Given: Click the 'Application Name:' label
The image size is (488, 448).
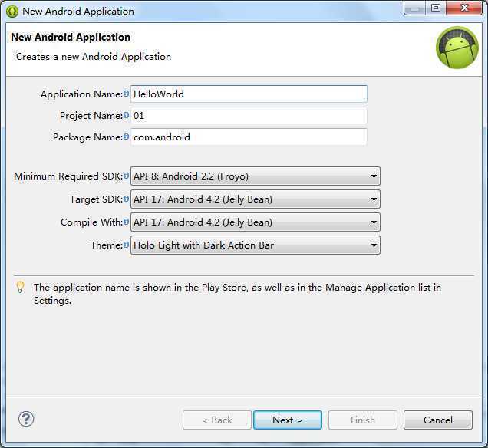Looking at the screenshot, I should coord(81,94).
